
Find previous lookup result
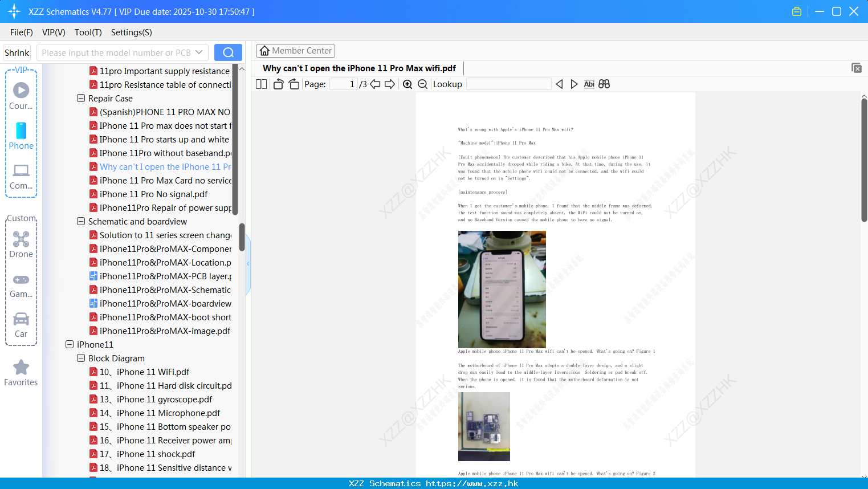[559, 84]
